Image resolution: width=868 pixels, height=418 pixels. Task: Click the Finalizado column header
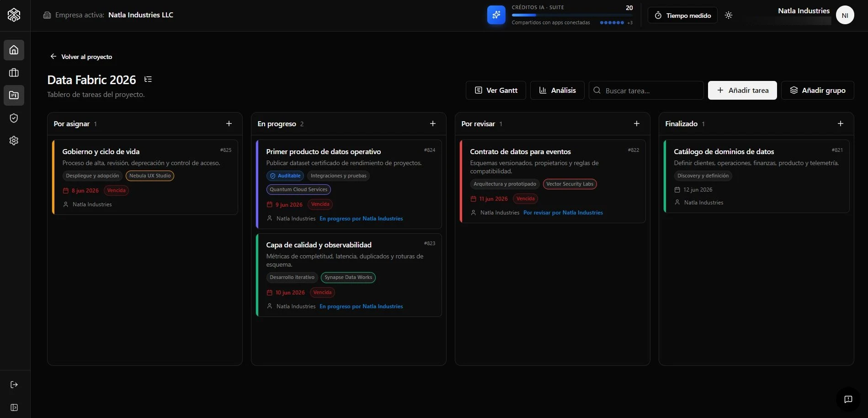pyautogui.click(x=681, y=124)
